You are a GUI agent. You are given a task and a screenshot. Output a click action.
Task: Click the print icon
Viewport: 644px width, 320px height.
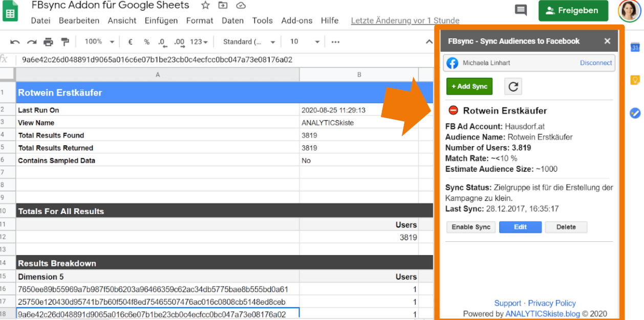pyautogui.click(x=48, y=42)
